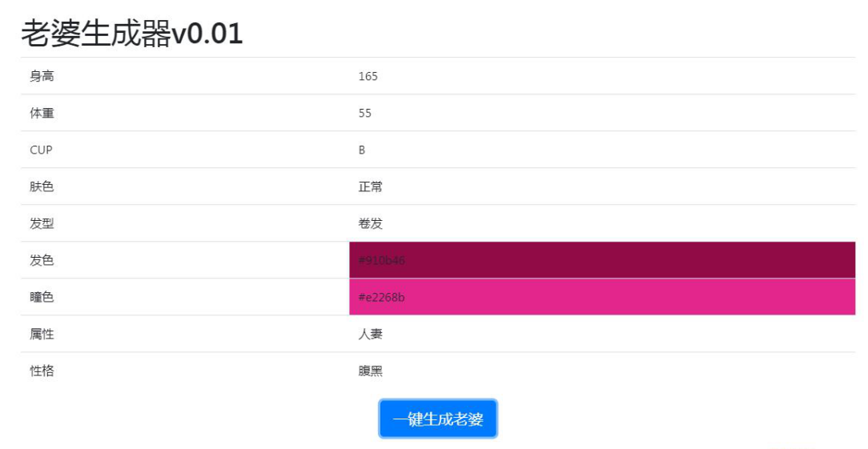
Task: Click the 身高 row label
Action: tap(42, 77)
